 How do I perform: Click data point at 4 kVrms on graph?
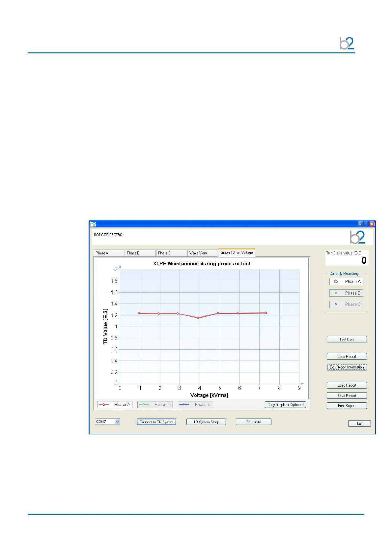coord(198,318)
